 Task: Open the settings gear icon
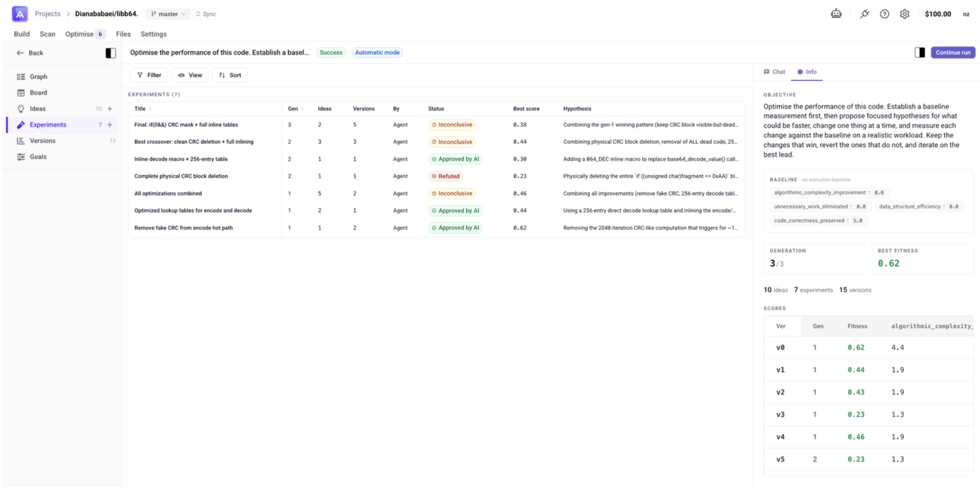(904, 14)
